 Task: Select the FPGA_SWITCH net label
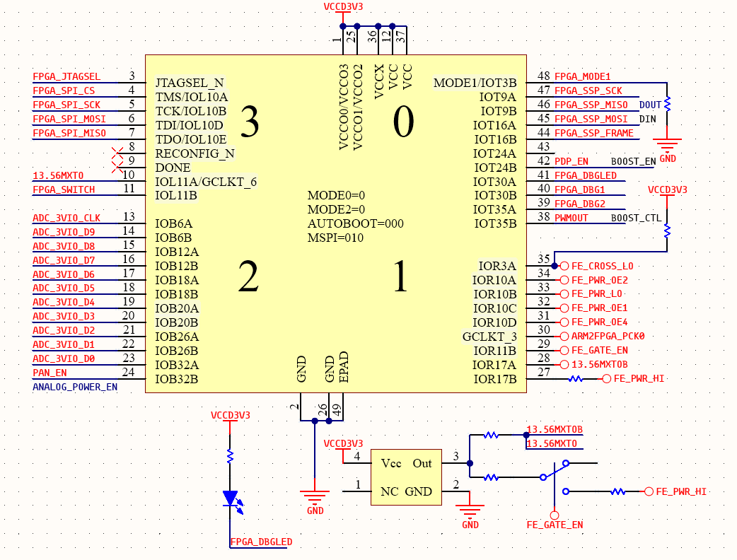point(64,189)
